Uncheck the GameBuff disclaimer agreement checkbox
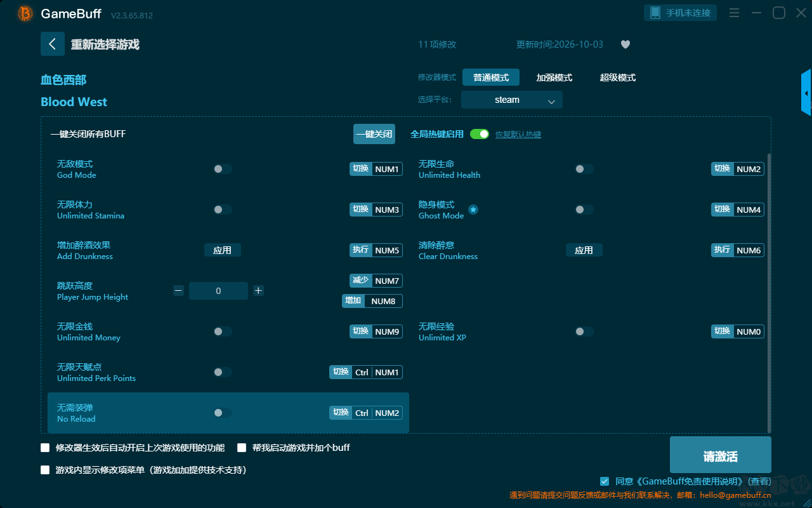812x508 pixels. point(605,481)
